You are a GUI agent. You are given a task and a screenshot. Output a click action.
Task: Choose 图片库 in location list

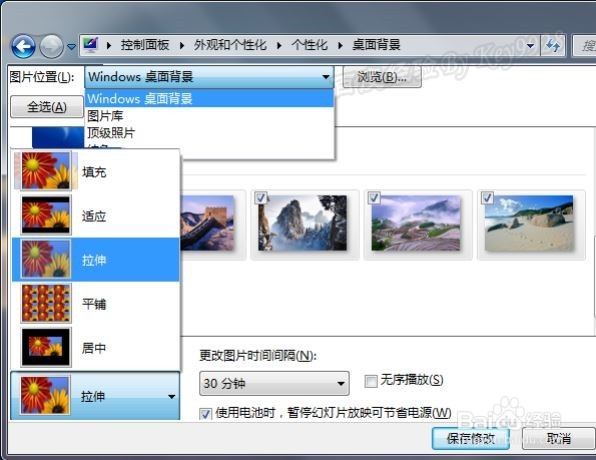tap(209, 116)
